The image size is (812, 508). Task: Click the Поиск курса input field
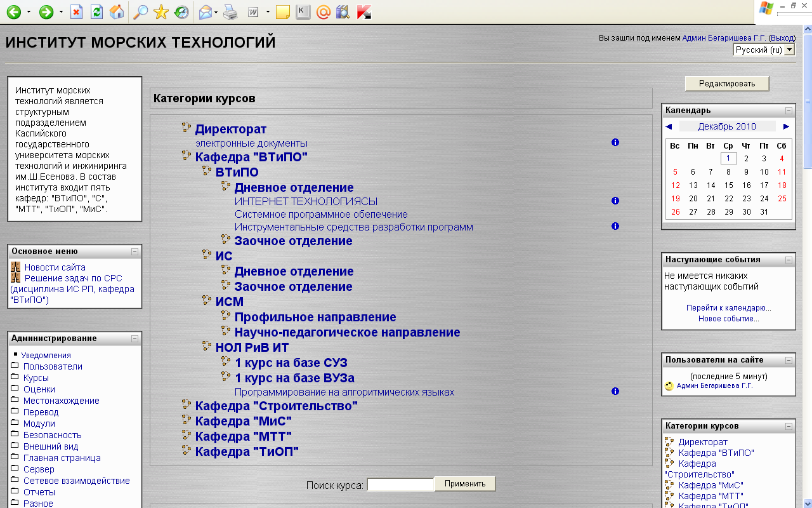pos(400,485)
